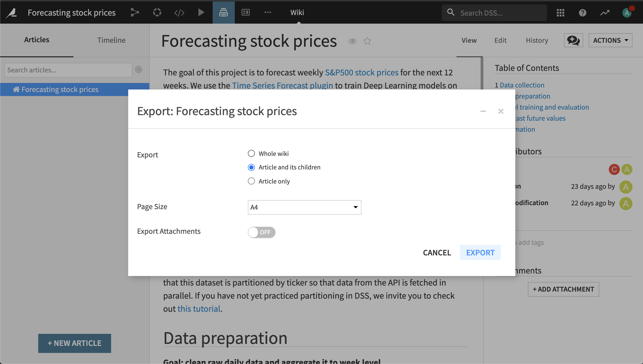
Task: Switch to the History view tab
Action: (537, 40)
